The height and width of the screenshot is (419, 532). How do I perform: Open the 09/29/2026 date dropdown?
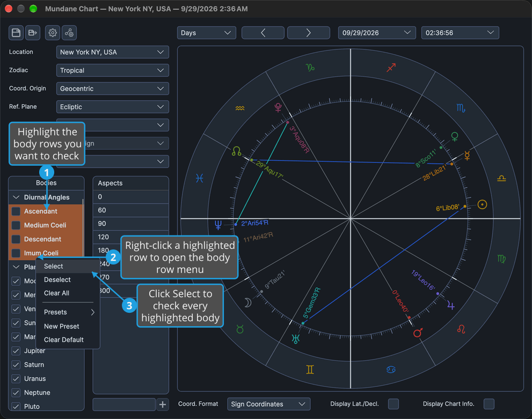coord(377,33)
